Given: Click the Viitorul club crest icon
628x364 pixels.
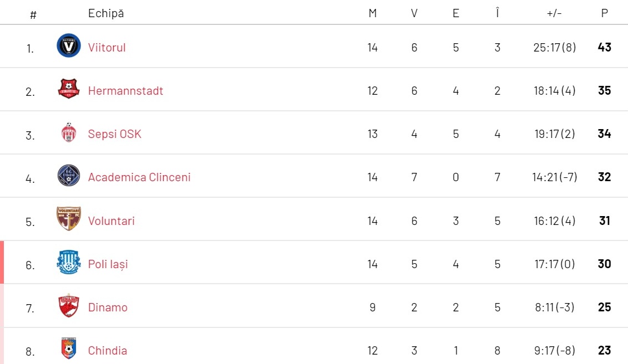Looking at the screenshot, I should pos(68,45).
